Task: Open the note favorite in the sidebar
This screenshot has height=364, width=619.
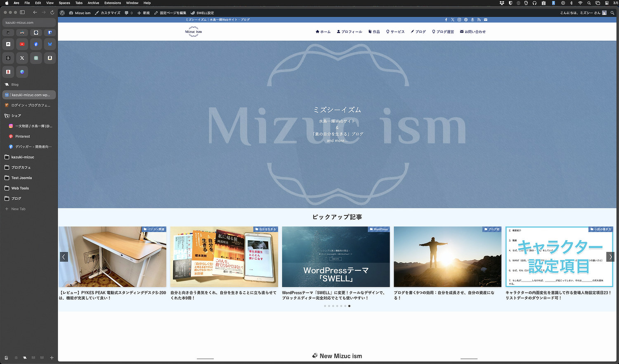Action: coord(8,44)
